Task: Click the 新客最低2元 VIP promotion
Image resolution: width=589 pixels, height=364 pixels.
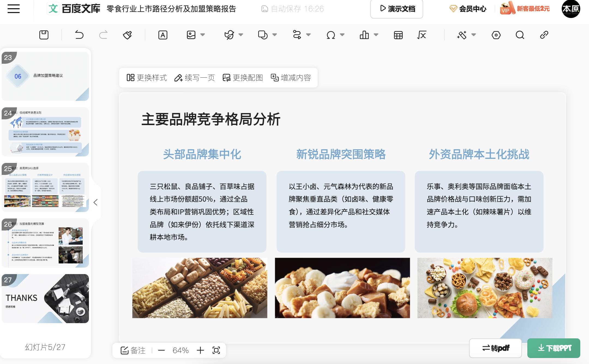Action: (x=525, y=8)
